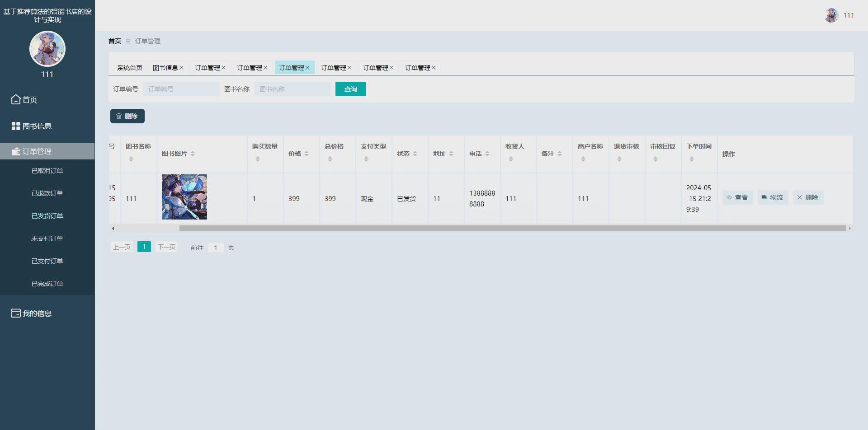Click the dark 删除 button above the table
The height and width of the screenshot is (430, 868).
coord(127,116)
